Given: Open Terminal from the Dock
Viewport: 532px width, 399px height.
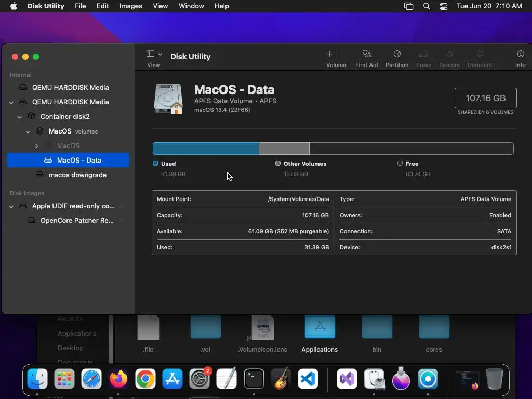Looking at the screenshot, I should (x=254, y=379).
